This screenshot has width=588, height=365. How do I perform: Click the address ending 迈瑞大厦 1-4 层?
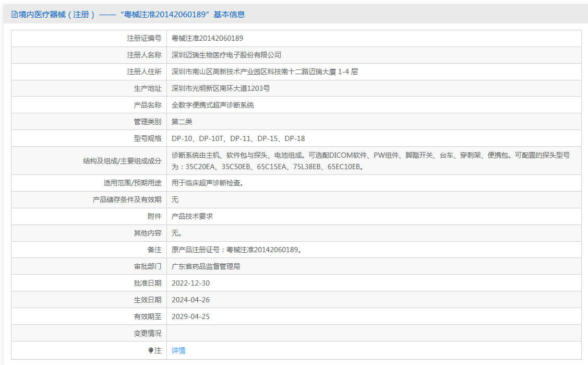click(x=265, y=72)
